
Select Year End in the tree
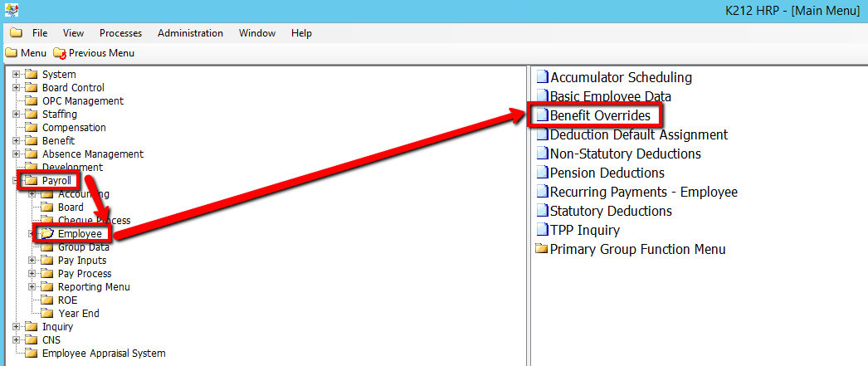click(79, 314)
